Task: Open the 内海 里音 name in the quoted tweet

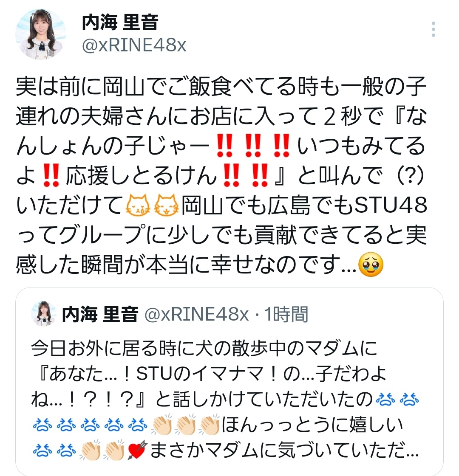Action: coord(100,314)
